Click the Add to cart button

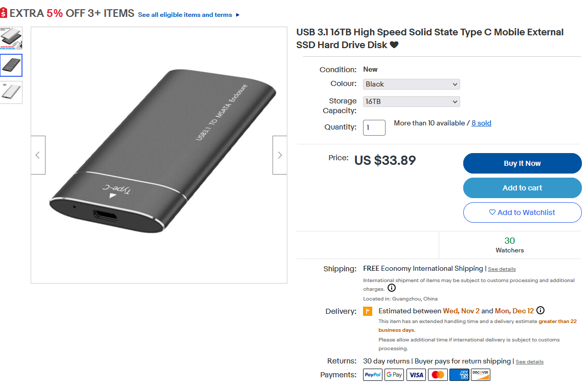click(523, 188)
